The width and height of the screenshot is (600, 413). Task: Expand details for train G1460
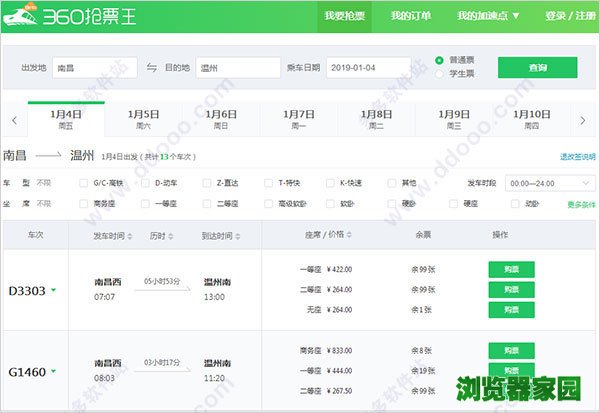point(53,372)
